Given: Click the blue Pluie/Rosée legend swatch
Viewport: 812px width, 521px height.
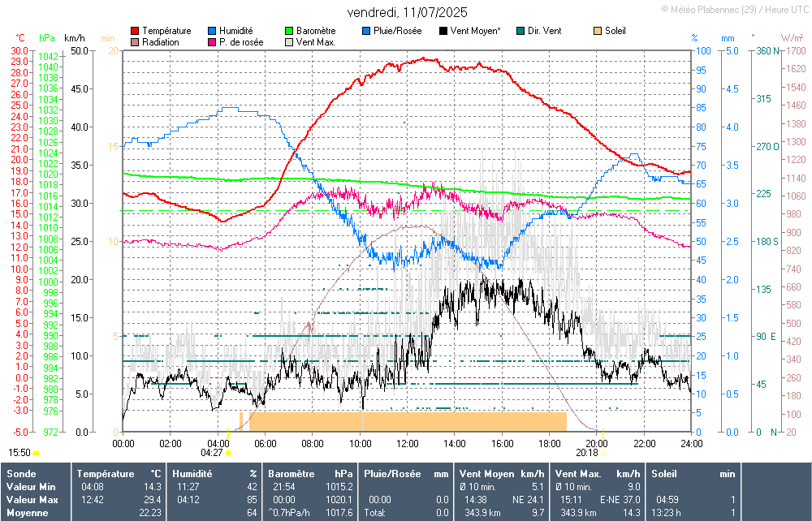Looking at the screenshot, I should tap(366, 31).
